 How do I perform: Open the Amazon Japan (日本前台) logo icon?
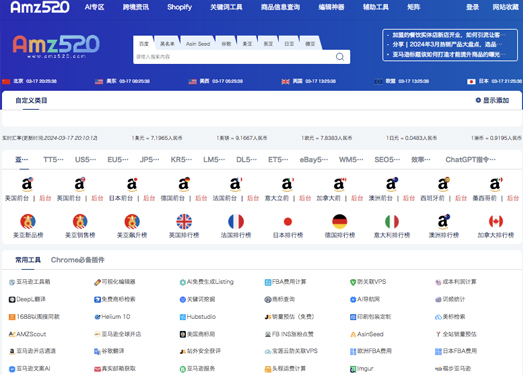tap(132, 184)
